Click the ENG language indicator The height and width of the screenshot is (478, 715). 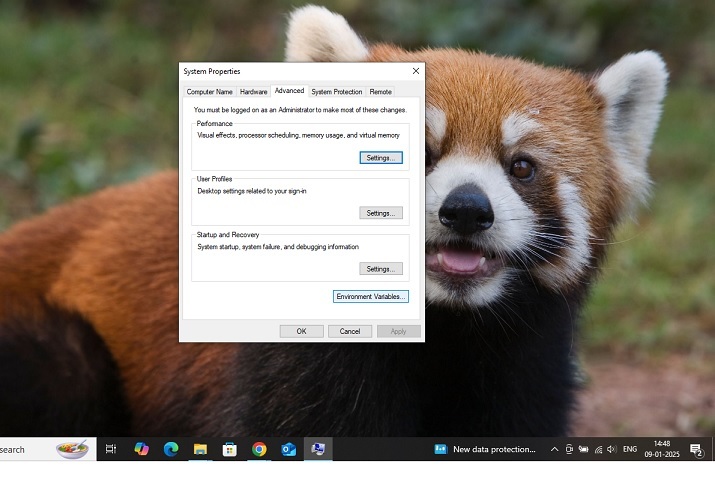click(x=630, y=449)
